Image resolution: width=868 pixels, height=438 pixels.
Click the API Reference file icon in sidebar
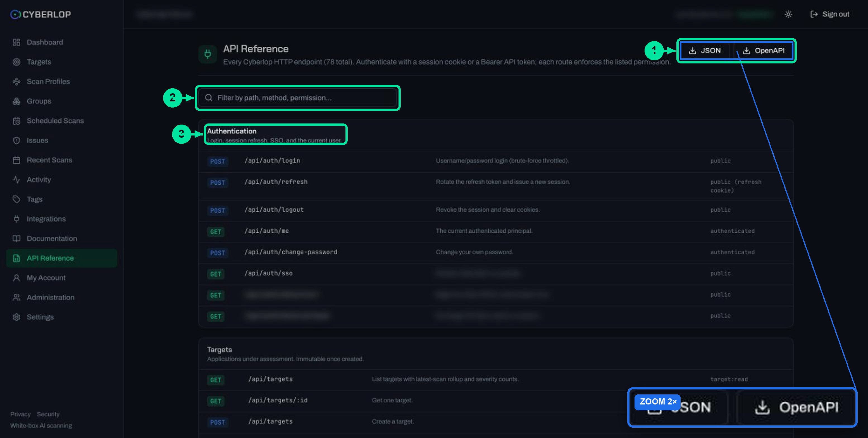(16, 258)
